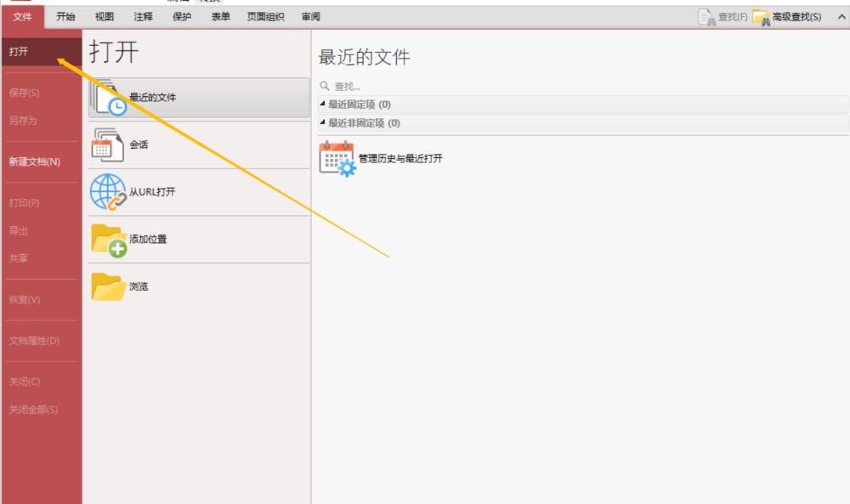850x504 pixels.
Task: Choose 另存为 in the sidebar
Action: coord(23,121)
